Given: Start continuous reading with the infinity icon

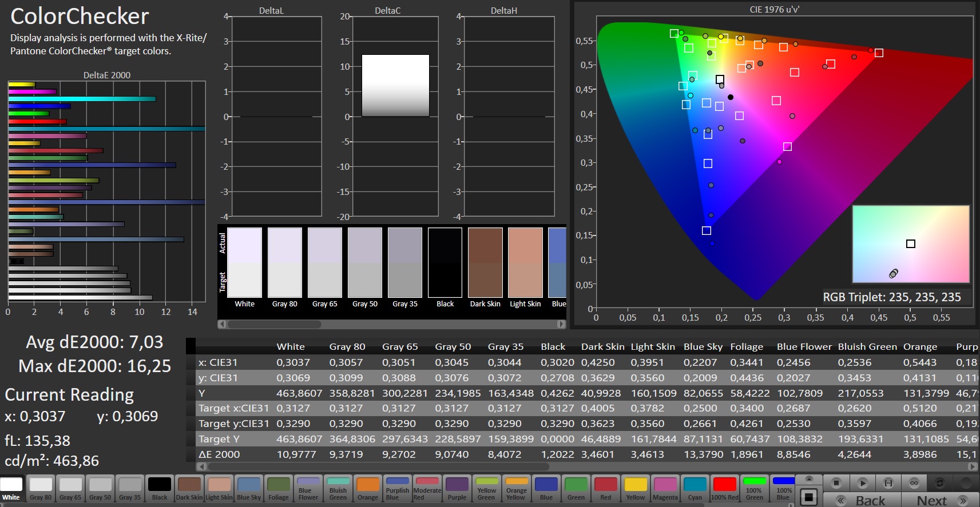Looking at the screenshot, I should click(914, 483).
